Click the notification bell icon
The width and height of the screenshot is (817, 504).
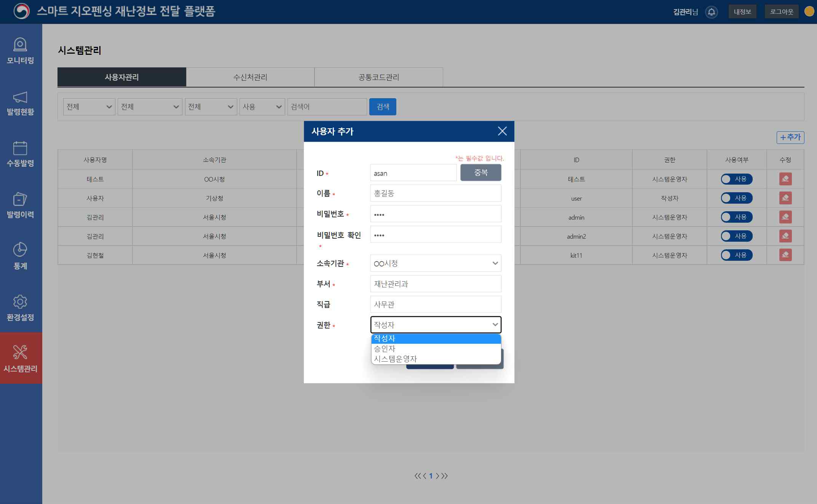click(x=711, y=12)
